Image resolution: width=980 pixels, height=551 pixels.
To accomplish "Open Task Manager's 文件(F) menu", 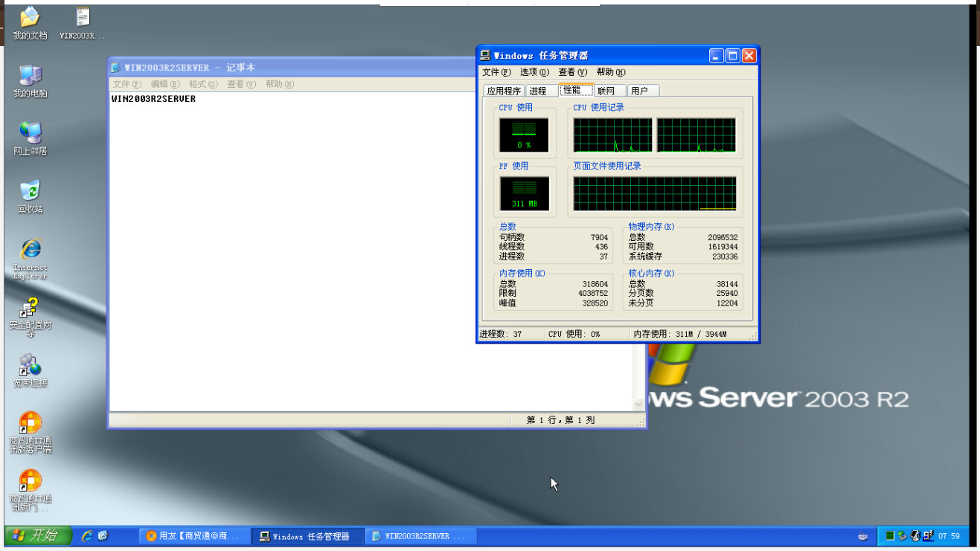I will point(496,72).
